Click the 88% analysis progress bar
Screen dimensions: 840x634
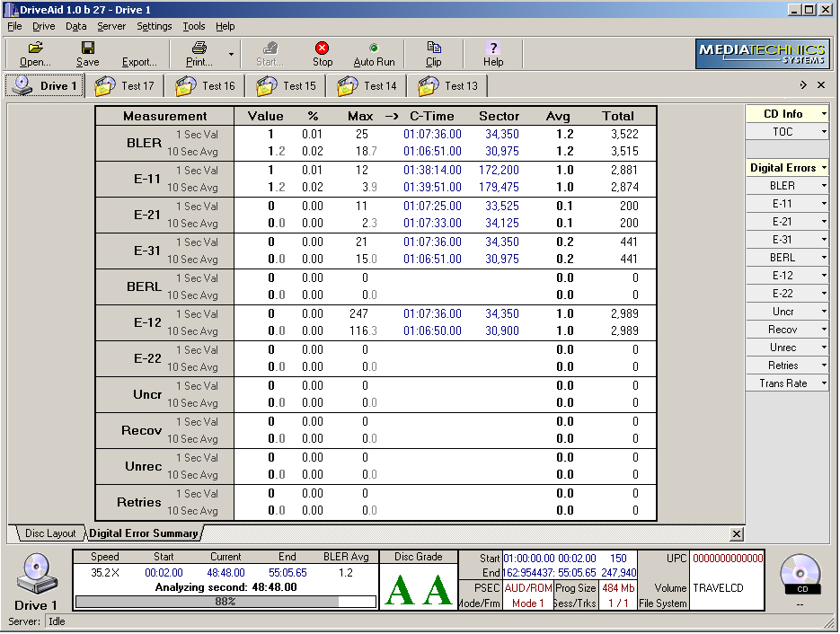pos(225,602)
